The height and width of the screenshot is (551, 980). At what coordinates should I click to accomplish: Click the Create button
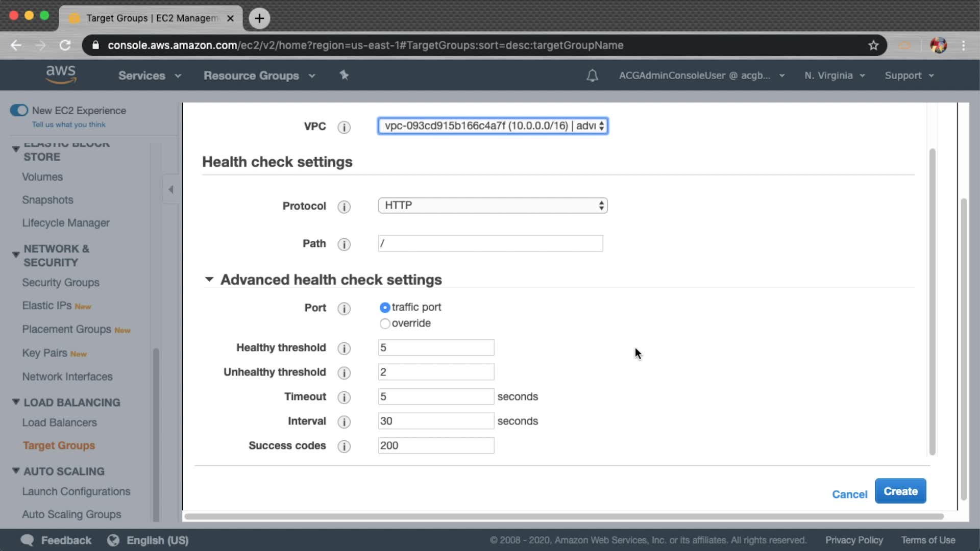click(x=900, y=491)
